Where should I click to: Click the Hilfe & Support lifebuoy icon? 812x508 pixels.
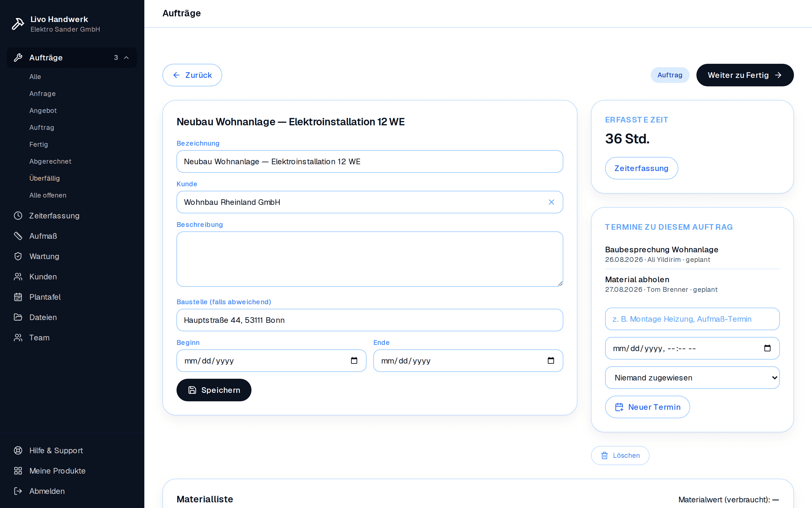pos(18,450)
